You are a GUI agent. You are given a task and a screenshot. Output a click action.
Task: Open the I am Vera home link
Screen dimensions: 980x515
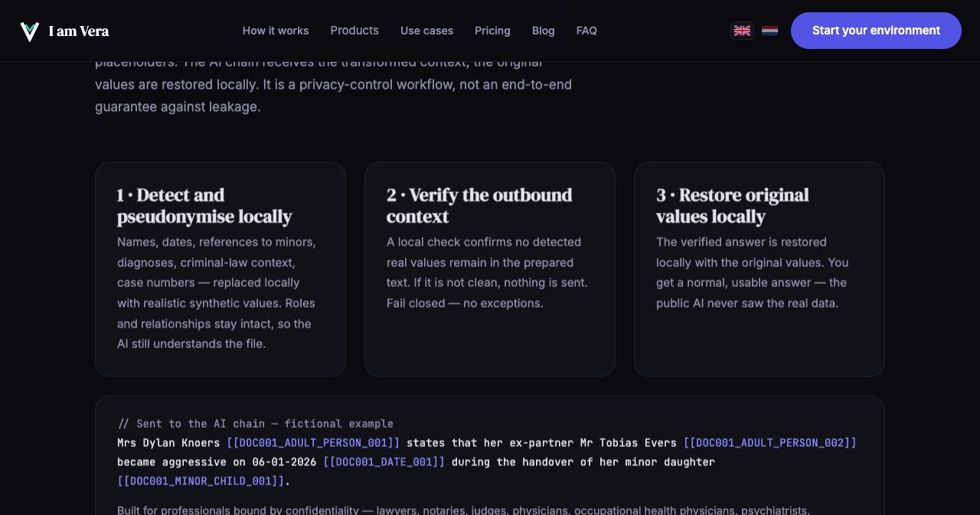point(64,31)
